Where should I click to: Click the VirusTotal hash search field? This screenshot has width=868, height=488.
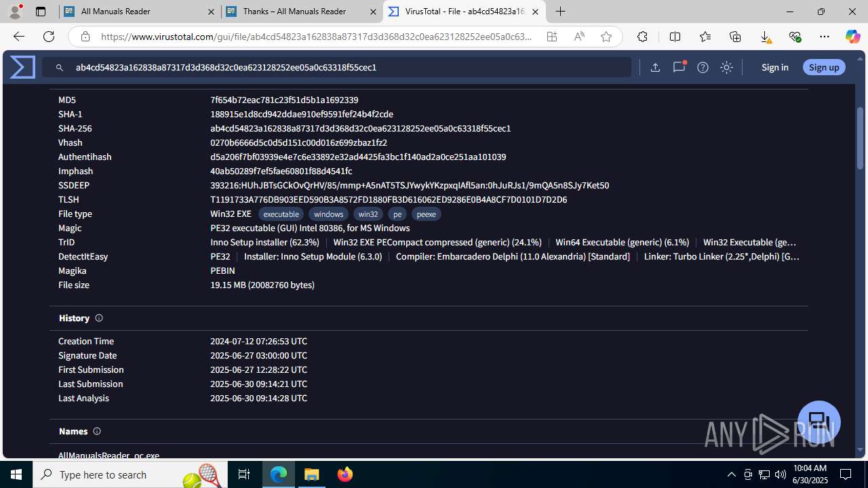coord(337,67)
